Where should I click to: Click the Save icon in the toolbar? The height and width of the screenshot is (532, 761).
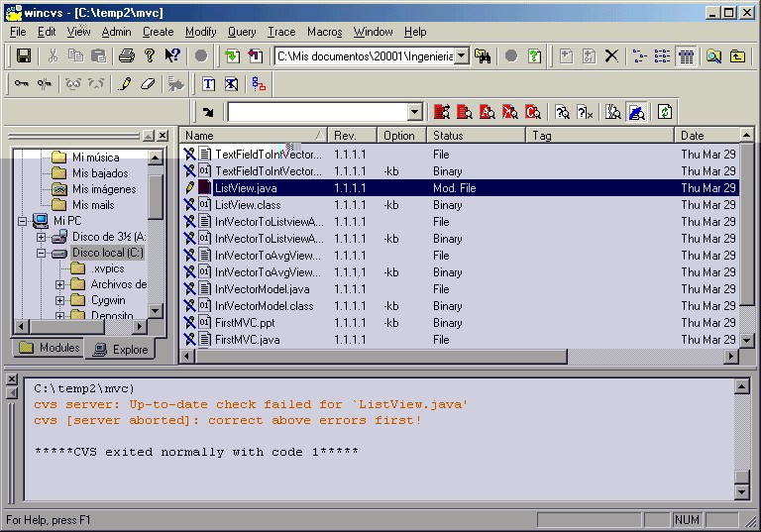tap(24, 56)
